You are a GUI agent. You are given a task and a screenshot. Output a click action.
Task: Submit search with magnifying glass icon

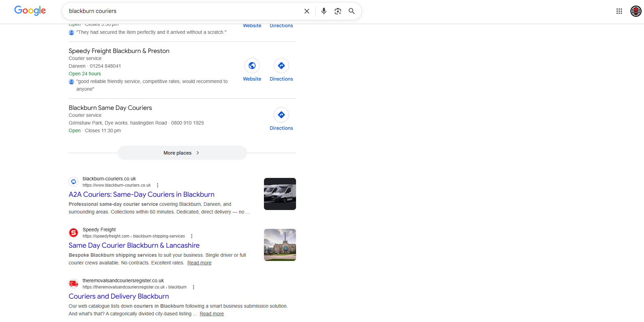point(352,11)
